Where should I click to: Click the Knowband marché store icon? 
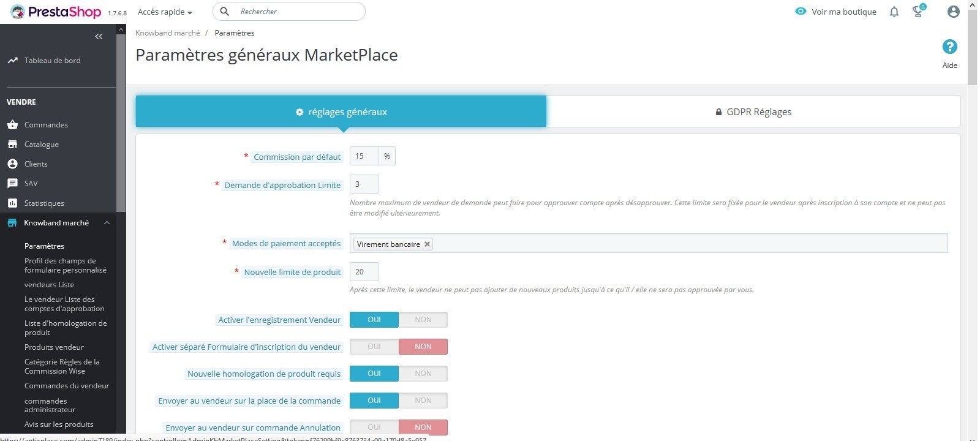pos(12,223)
